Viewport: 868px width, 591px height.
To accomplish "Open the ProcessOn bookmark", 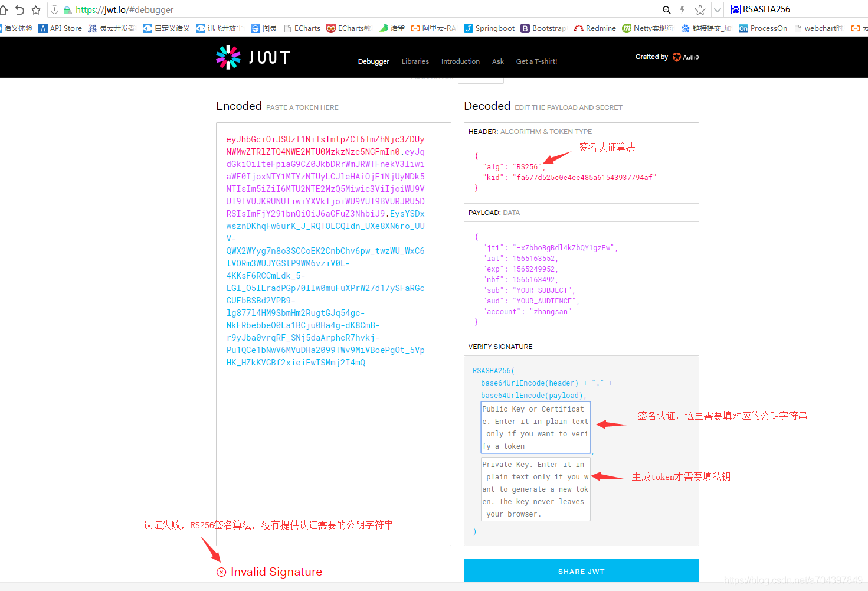I will pyautogui.click(x=763, y=28).
